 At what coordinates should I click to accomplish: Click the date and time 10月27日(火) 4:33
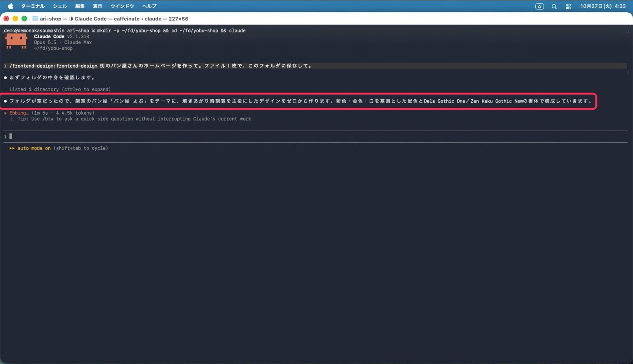603,6
